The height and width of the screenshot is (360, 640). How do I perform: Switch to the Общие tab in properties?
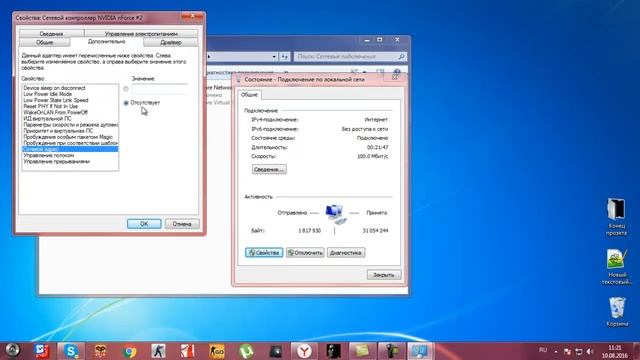(x=44, y=42)
